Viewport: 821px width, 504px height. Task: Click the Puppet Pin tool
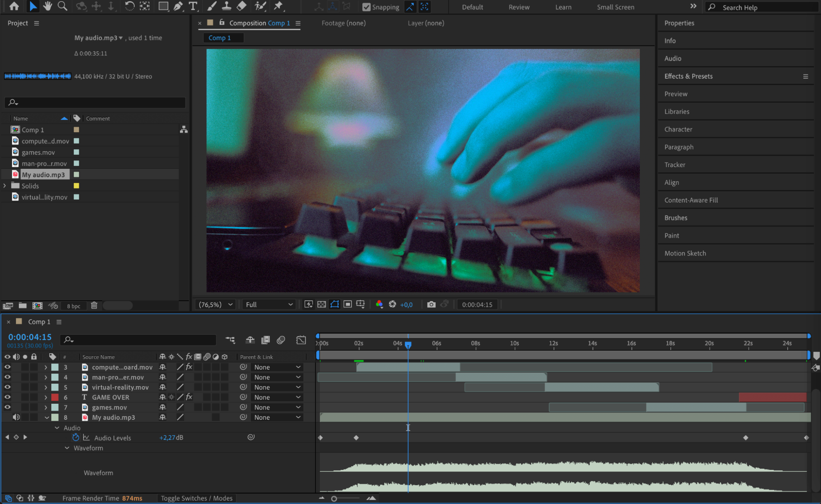[x=278, y=6]
